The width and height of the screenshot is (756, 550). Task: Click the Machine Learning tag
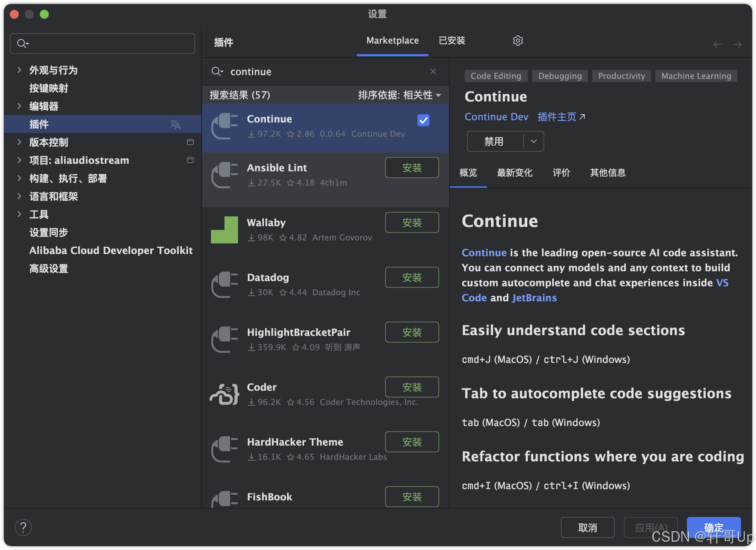tap(696, 76)
